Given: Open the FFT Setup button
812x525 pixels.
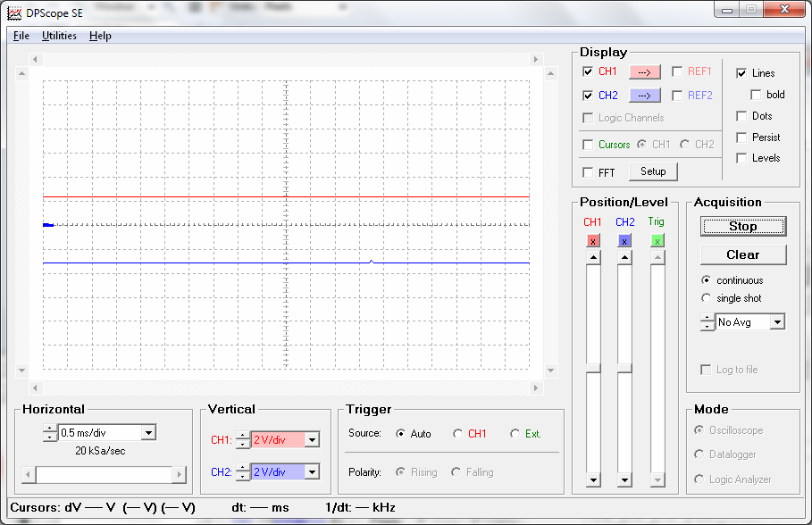Looking at the screenshot, I should (x=653, y=171).
